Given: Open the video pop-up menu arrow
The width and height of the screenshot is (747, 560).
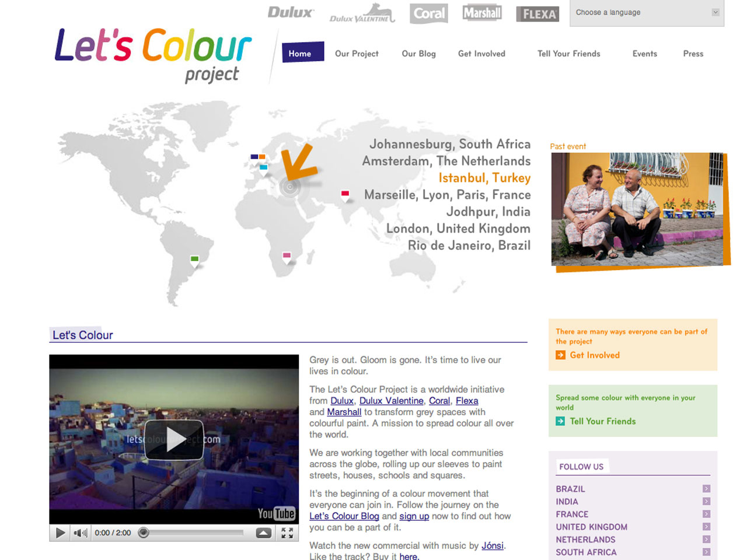Looking at the screenshot, I should 264,533.
